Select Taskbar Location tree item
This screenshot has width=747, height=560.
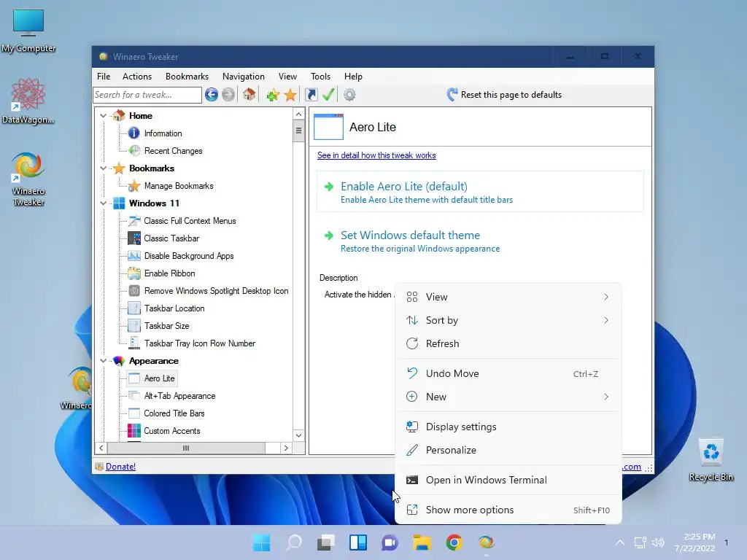coord(174,308)
